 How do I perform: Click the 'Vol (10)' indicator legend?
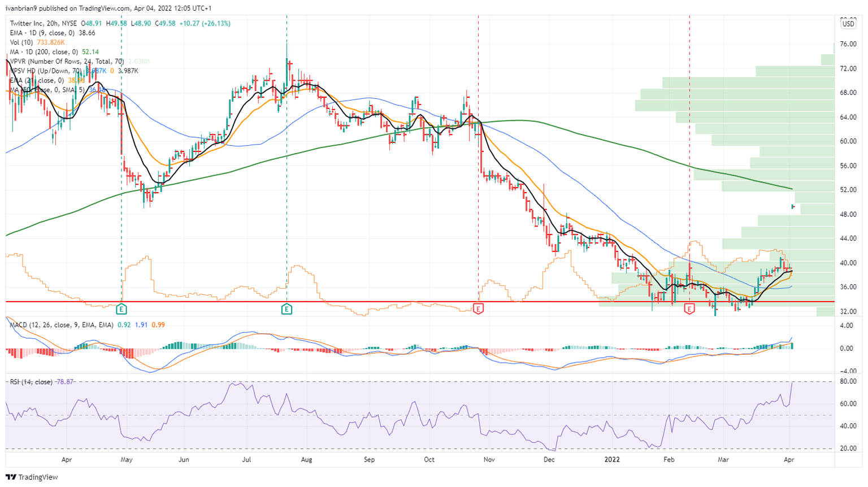tap(21, 42)
